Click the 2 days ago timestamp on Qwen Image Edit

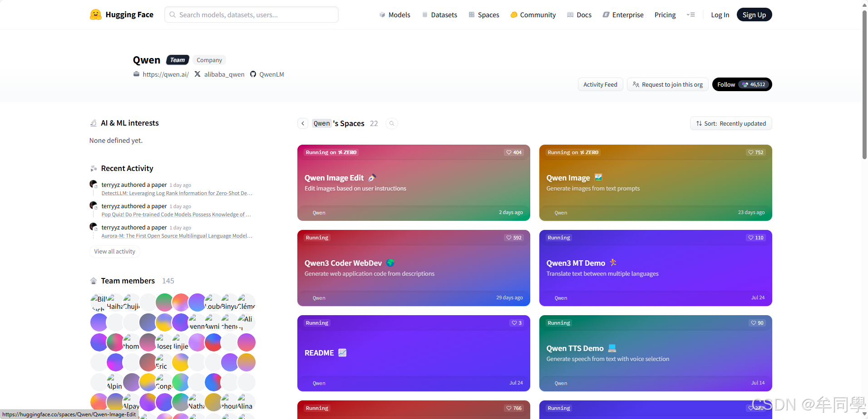point(511,212)
